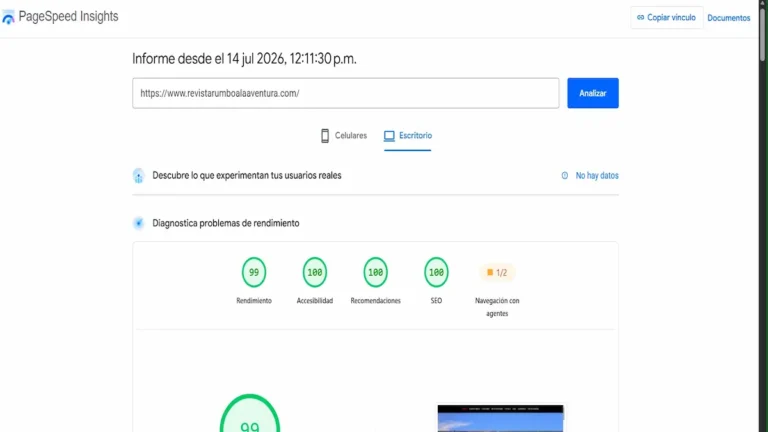Screen dimensions: 768x432
Task: Click the page screenshot thumbnail
Action: click(501, 418)
